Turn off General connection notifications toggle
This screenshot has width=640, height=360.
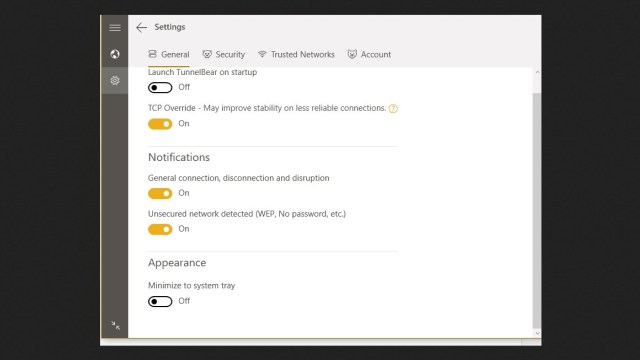(160, 193)
